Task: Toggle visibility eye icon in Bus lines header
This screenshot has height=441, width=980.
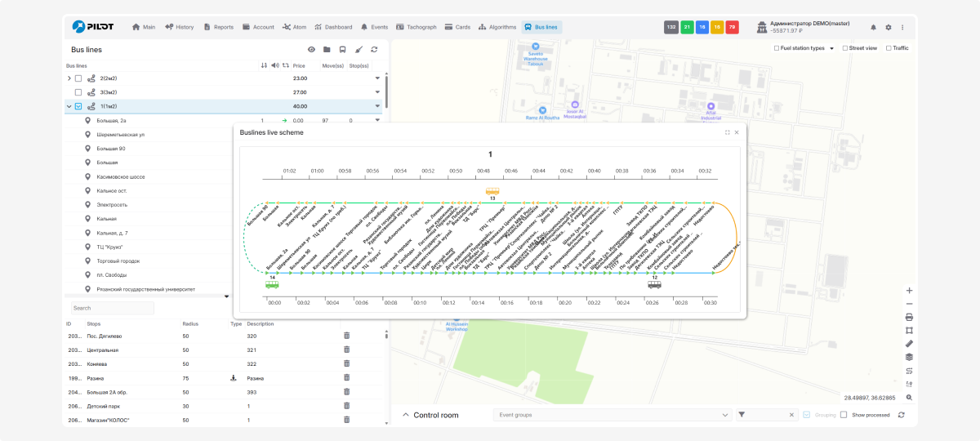Action: [311, 50]
